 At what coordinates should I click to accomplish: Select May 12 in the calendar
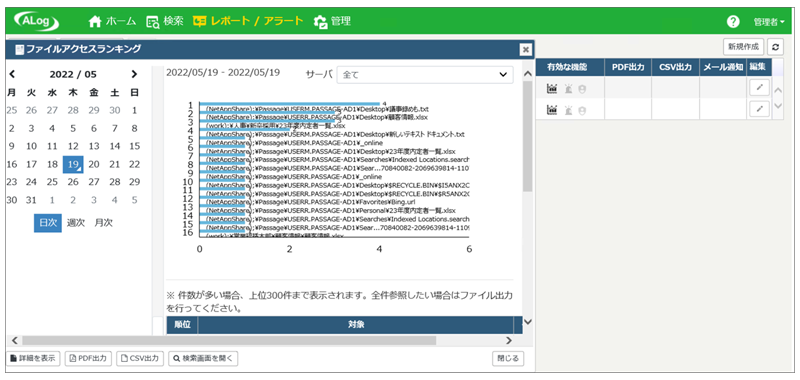click(x=73, y=146)
